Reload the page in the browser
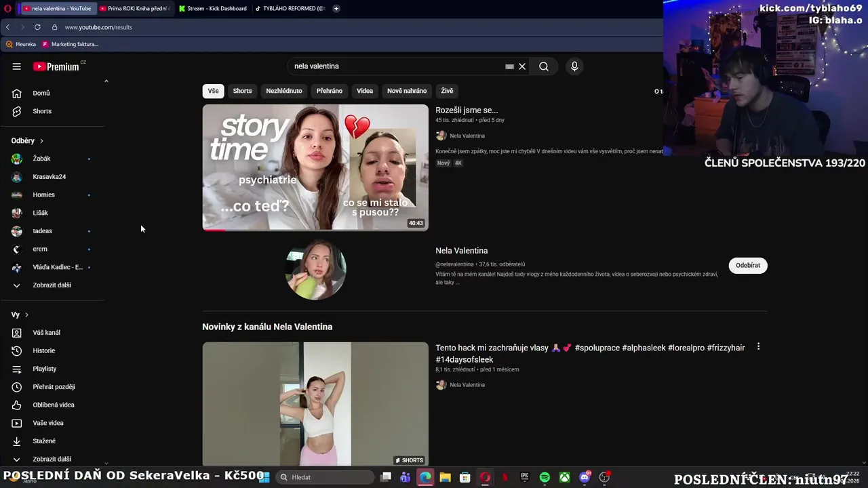The image size is (868, 488). click(37, 27)
